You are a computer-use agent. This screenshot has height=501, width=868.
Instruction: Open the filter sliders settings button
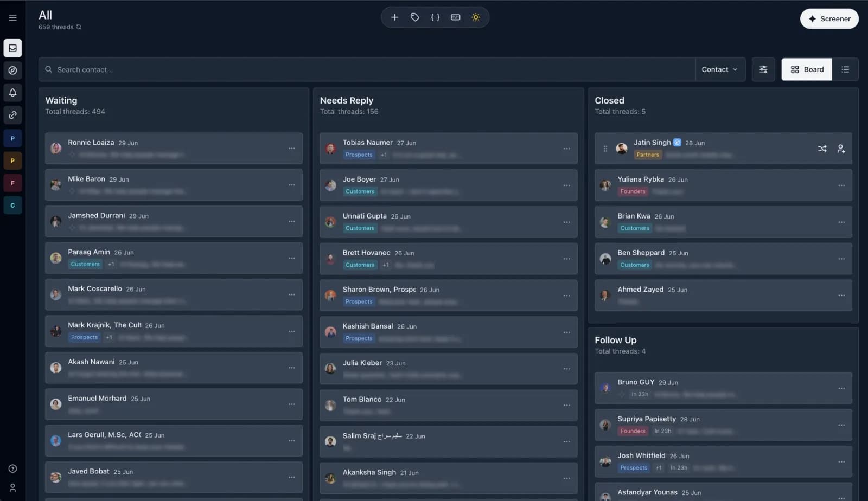point(763,69)
